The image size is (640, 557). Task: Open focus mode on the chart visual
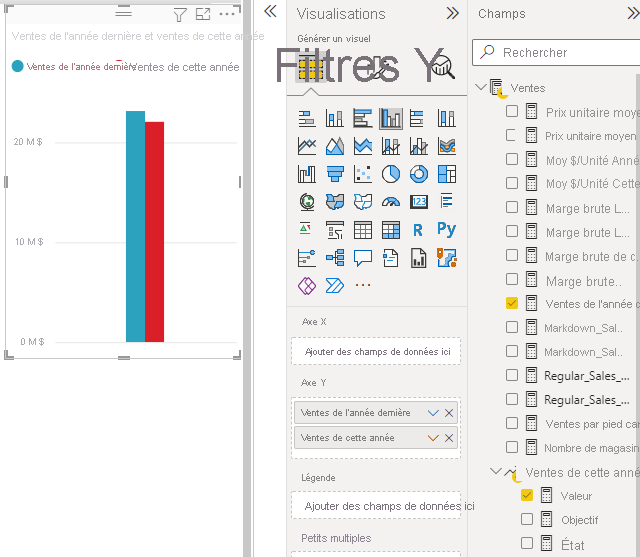203,14
